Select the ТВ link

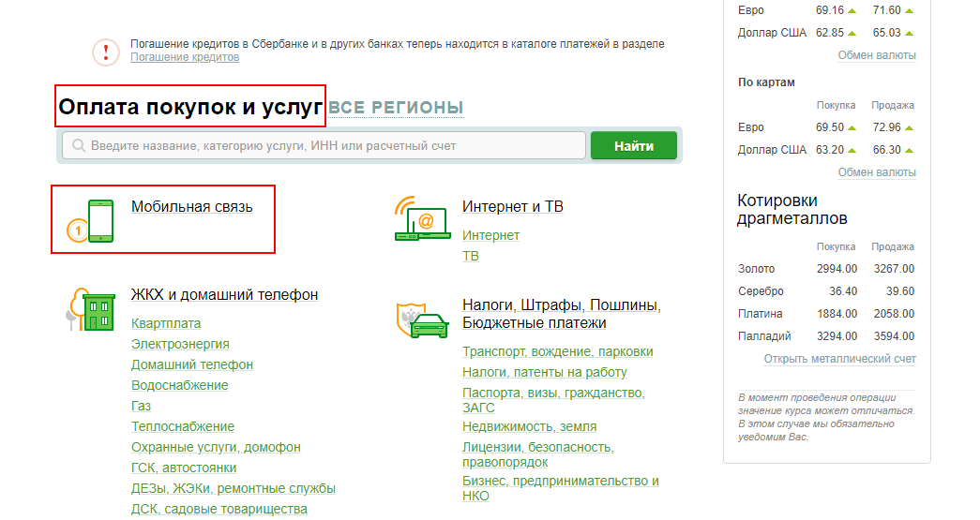(470, 256)
